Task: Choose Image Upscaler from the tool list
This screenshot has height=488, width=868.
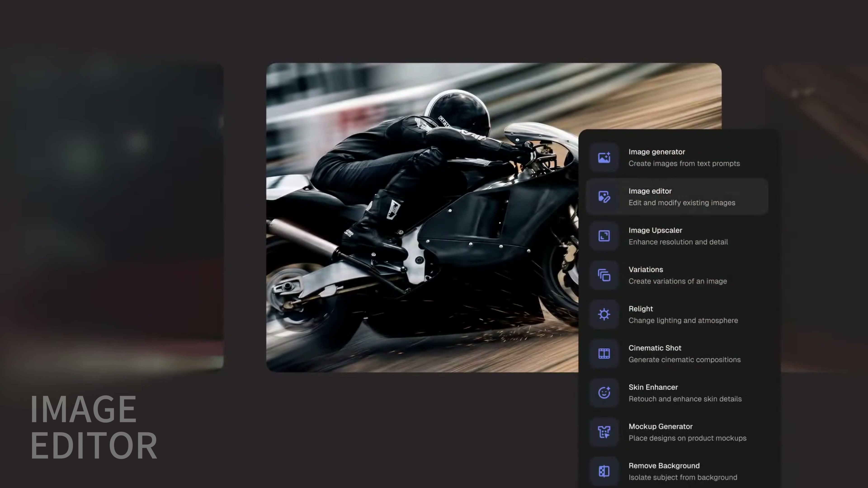Action: pyautogui.click(x=677, y=236)
